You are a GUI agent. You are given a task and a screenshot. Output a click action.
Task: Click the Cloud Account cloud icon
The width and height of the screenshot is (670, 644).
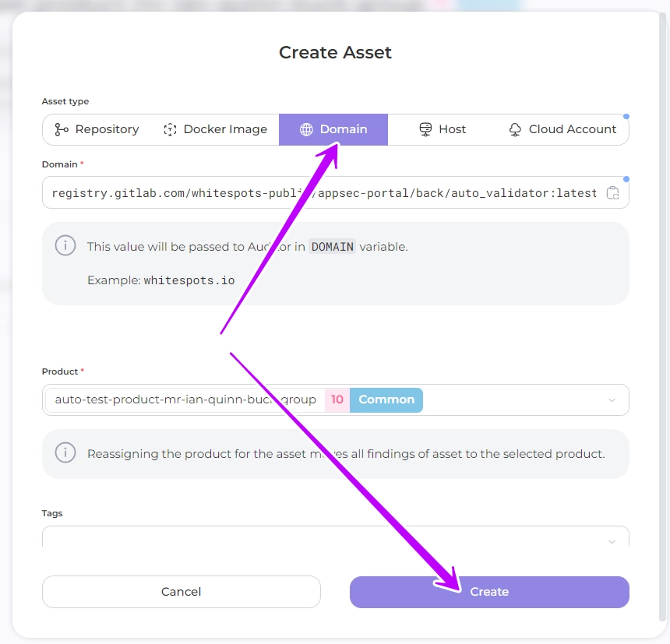click(x=515, y=129)
